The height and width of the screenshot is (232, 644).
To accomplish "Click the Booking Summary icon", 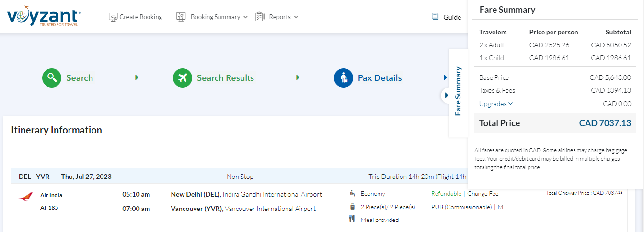I will tap(181, 17).
